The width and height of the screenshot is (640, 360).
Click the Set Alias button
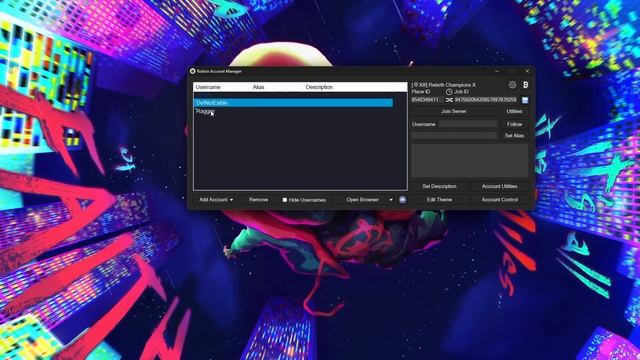514,136
